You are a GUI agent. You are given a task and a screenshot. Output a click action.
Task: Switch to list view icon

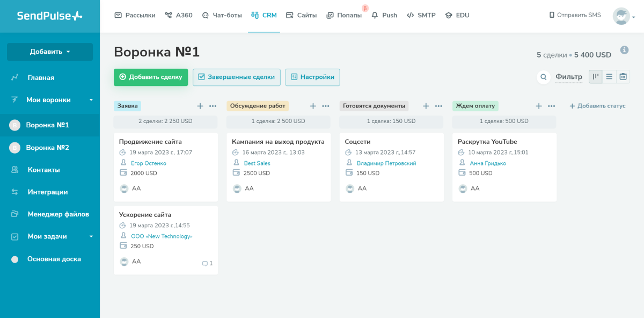609,77
